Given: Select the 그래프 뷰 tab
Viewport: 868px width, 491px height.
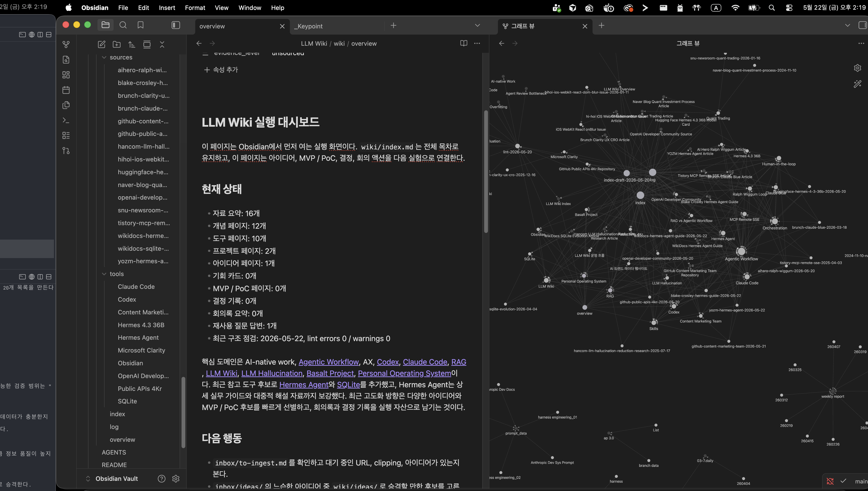Looking at the screenshot, I should pos(523,26).
